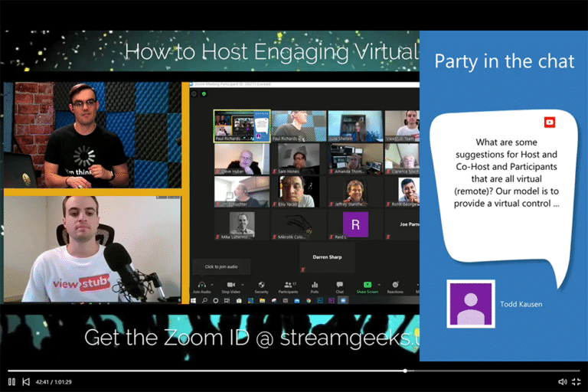Select the Steve Huber video tile
Image resolution: width=588 pixels, height=392 pixels.
(x=242, y=159)
